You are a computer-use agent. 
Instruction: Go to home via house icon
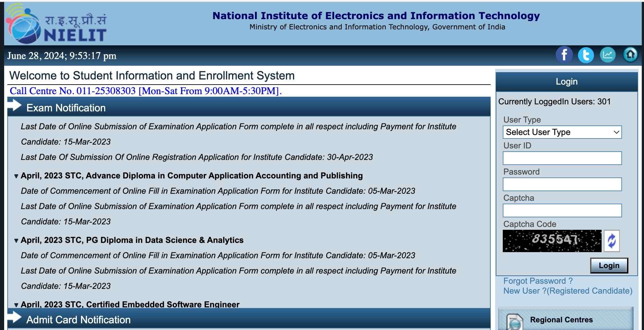click(x=630, y=55)
